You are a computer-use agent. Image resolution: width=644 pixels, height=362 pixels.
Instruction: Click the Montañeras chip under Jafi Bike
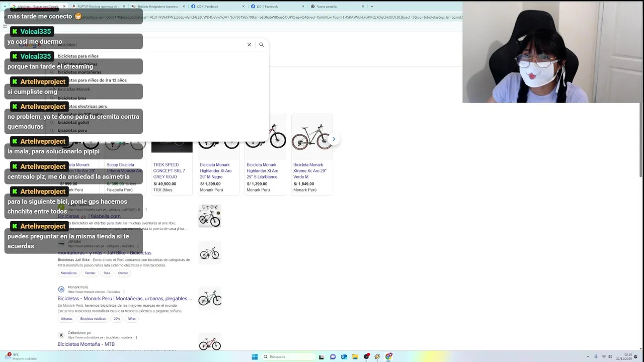(69, 273)
